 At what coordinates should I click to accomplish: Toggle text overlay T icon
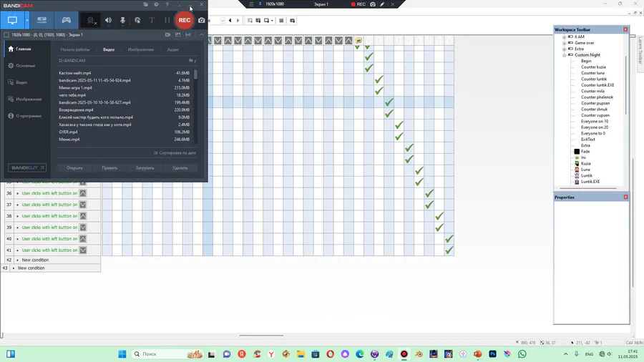(152, 20)
